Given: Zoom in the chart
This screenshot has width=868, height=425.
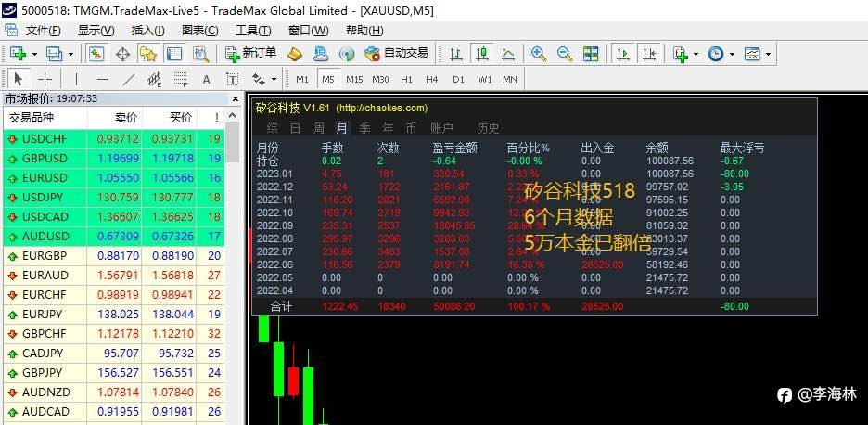Looking at the screenshot, I should pos(539,54).
